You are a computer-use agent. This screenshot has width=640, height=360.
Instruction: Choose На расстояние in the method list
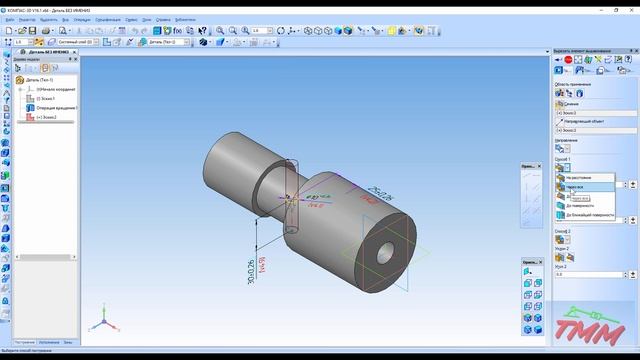click(x=585, y=178)
